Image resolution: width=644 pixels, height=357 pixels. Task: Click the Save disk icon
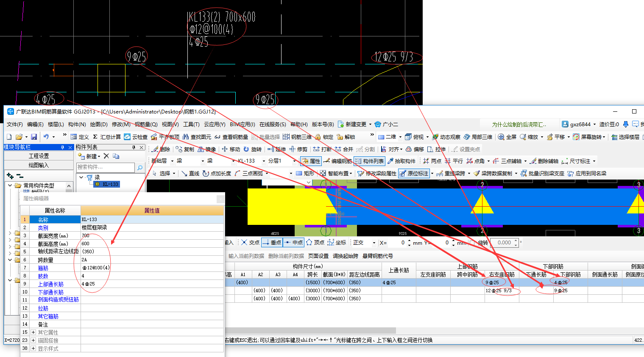point(34,137)
